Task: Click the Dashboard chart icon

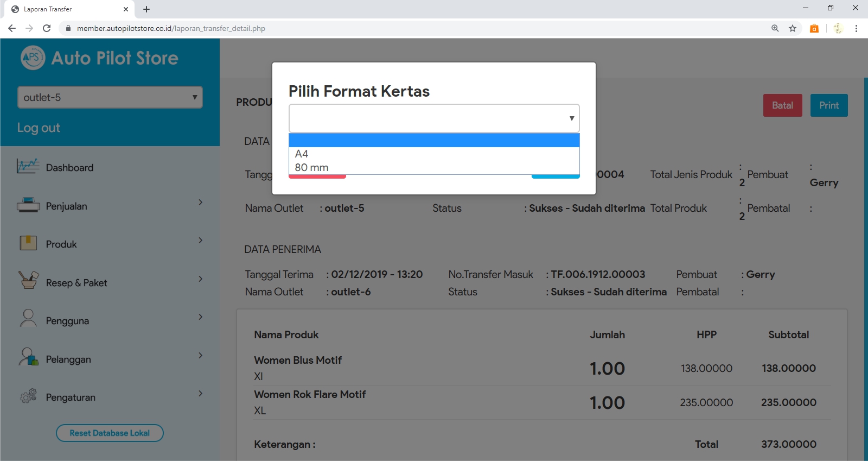Action: coord(28,166)
